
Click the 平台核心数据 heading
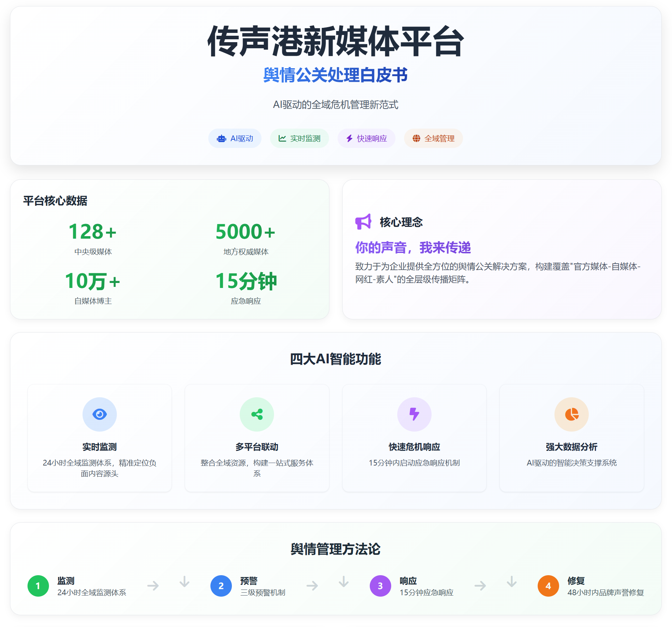(x=55, y=201)
